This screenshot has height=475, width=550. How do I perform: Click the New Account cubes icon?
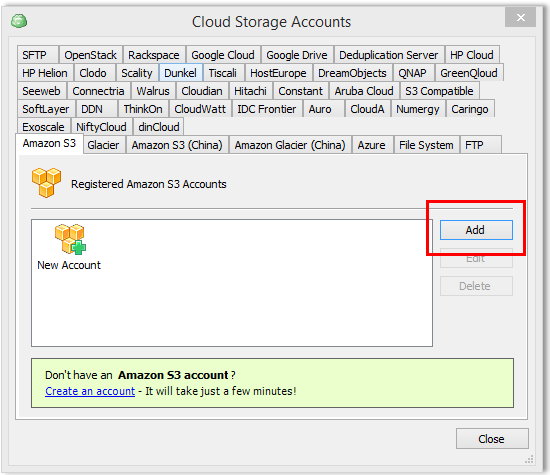point(70,239)
